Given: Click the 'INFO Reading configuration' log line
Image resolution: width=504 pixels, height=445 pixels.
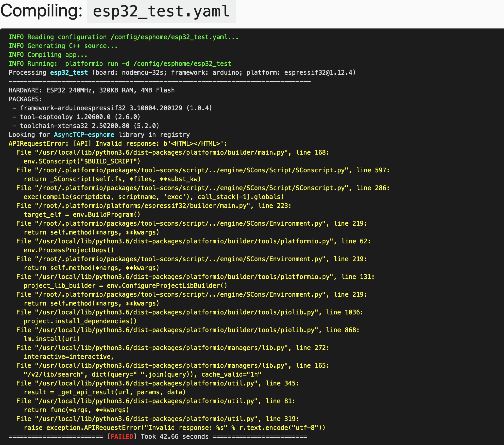Looking at the screenshot, I should click(x=123, y=37).
